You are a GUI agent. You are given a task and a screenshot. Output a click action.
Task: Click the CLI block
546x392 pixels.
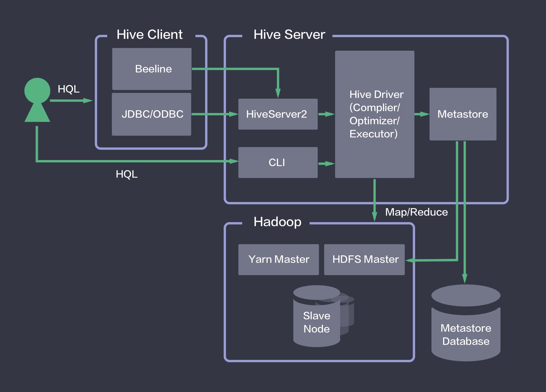tap(278, 163)
